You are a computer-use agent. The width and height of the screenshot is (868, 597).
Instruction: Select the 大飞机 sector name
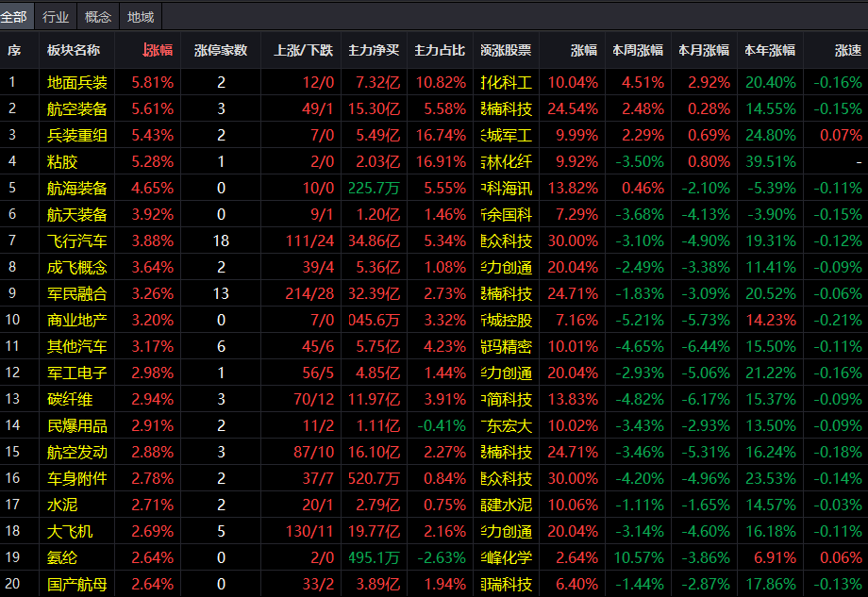(70, 532)
